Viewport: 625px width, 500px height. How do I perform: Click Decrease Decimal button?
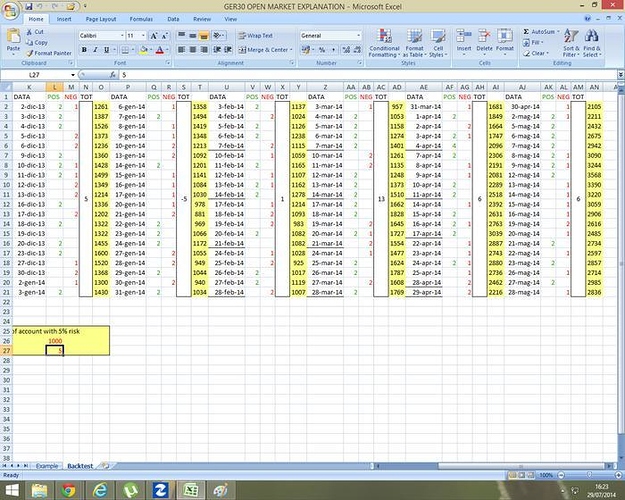point(357,50)
